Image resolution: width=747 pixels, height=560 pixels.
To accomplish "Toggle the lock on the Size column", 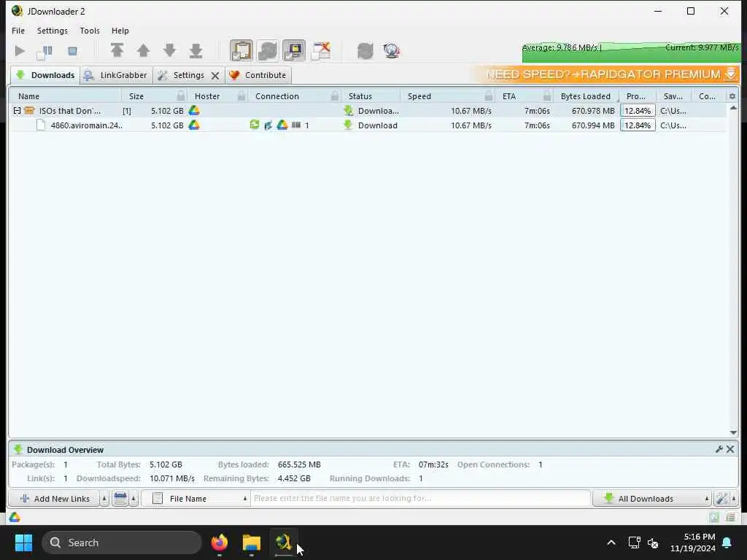I will 181,96.
